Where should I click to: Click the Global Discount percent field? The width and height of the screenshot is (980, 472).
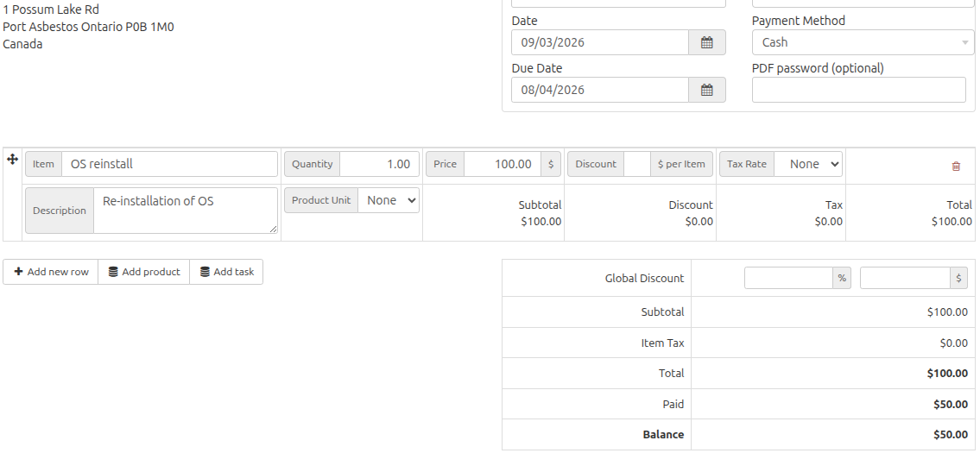coord(788,278)
